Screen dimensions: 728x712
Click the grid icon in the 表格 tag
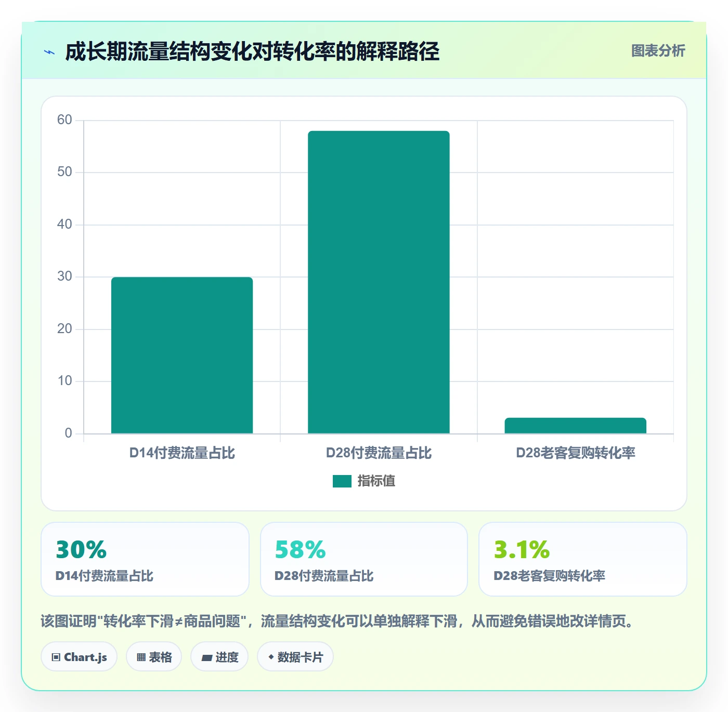pos(141,657)
